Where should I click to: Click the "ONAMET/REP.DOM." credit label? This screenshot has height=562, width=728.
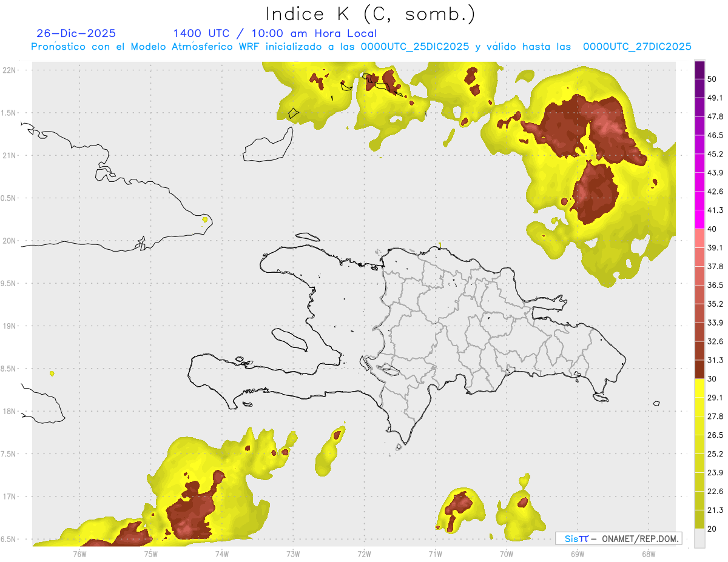pos(640,538)
